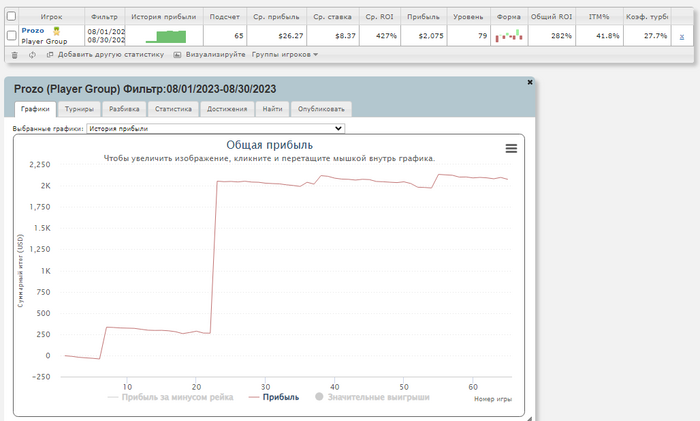Click the average ROI value 427%
Screen dimensions: 700x421
pyautogui.click(x=386, y=36)
